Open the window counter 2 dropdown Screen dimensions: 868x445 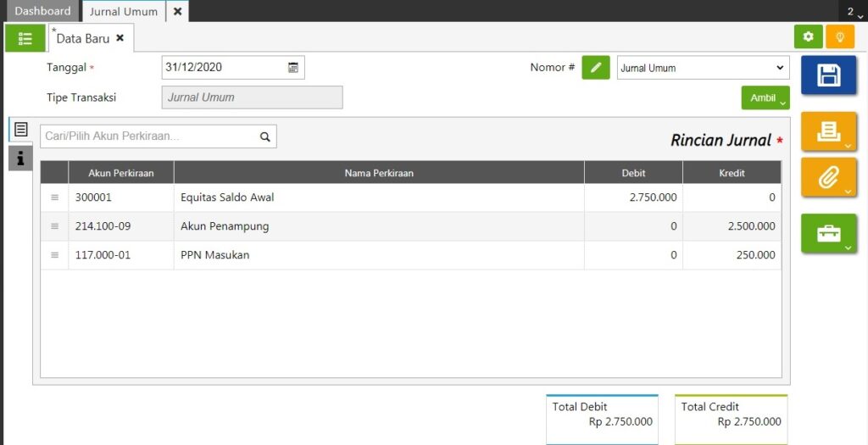pyautogui.click(x=854, y=12)
